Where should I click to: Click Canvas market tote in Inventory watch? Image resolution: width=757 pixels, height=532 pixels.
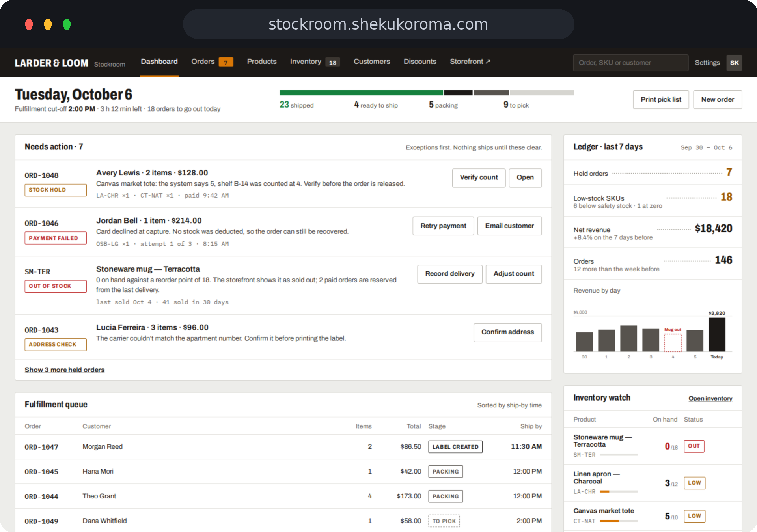(604, 511)
